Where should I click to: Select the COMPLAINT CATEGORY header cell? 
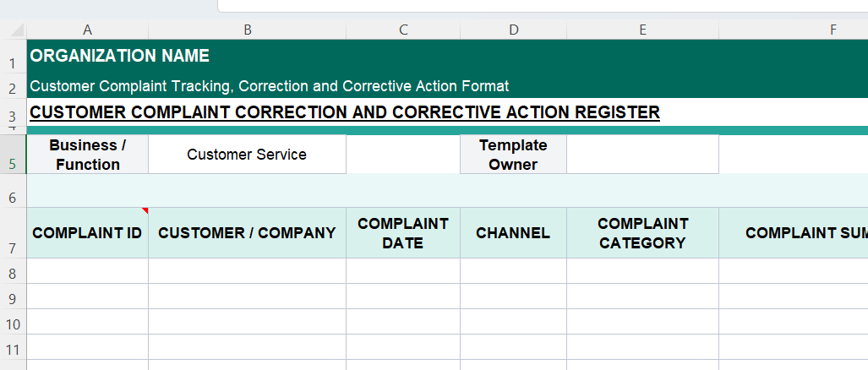pyautogui.click(x=642, y=233)
